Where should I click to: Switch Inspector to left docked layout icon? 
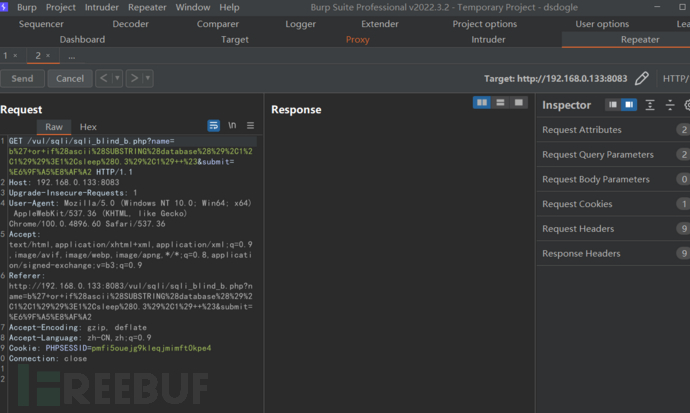[x=613, y=105]
